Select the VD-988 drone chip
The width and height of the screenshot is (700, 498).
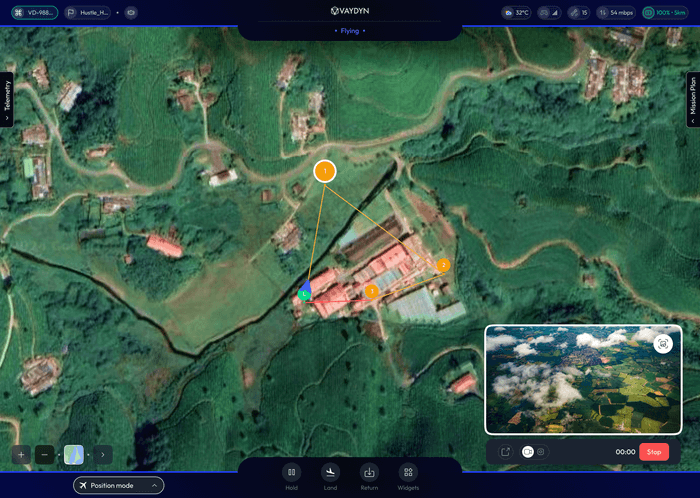coord(31,13)
